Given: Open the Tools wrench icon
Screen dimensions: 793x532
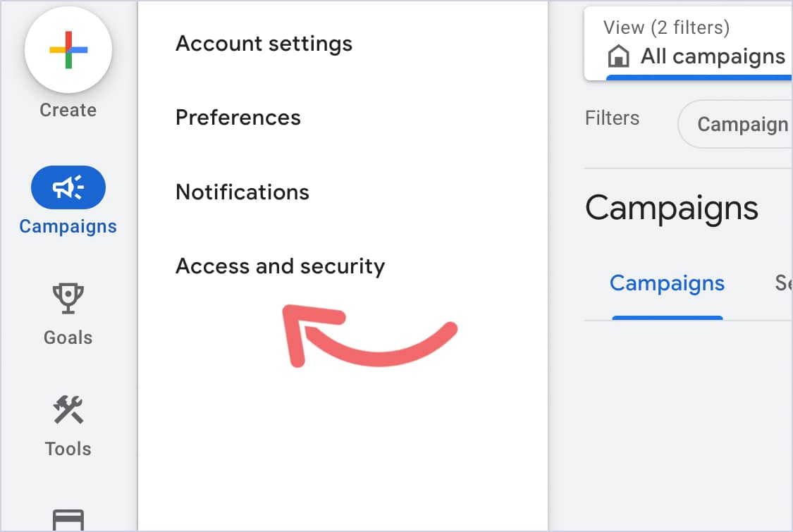Looking at the screenshot, I should [68, 409].
